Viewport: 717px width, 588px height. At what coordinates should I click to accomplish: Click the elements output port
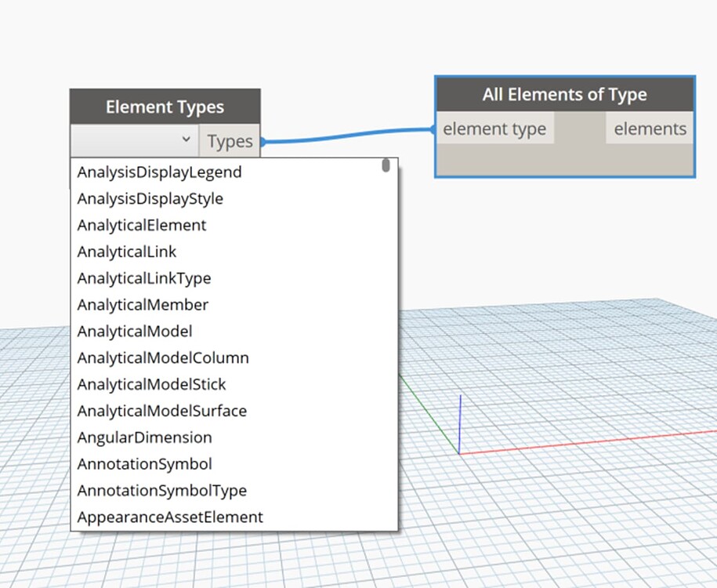point(649,128)
